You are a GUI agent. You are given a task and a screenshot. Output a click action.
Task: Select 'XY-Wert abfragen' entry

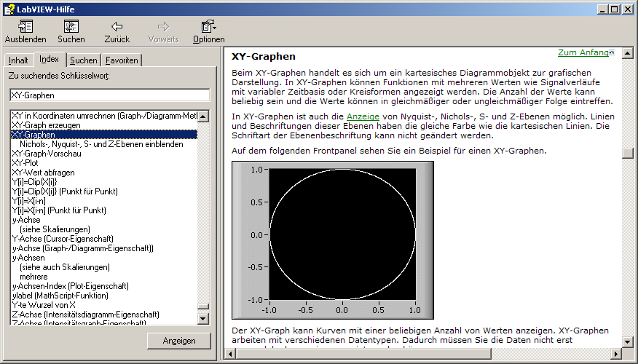(x=104, y=173)
